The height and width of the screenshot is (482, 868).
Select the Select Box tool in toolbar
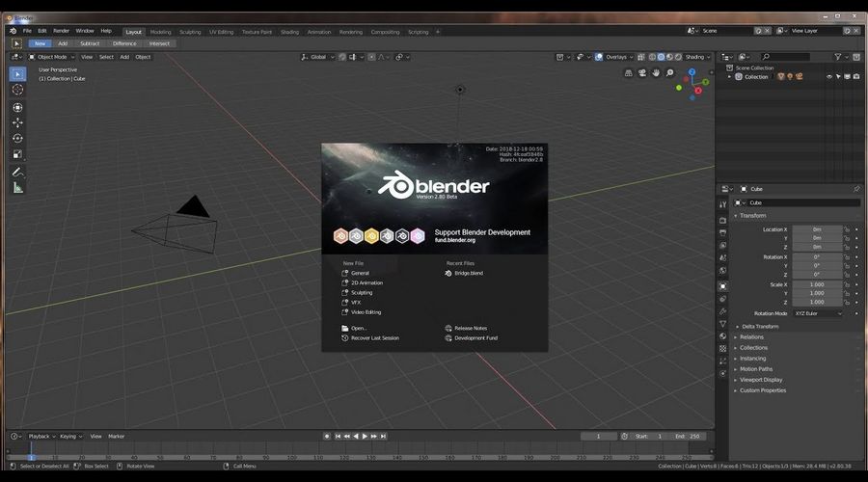point(17,74)
